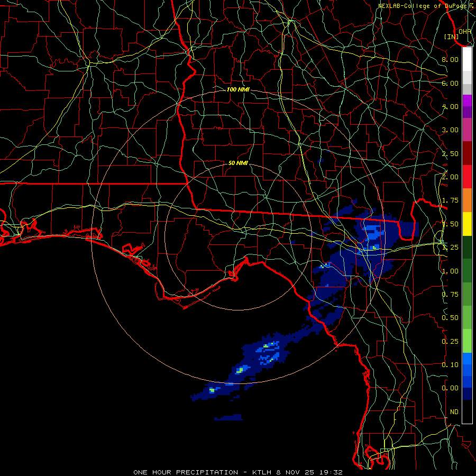Click the 8.00 legend value
This screenshot has height=476, width=476.
(450, 59)
